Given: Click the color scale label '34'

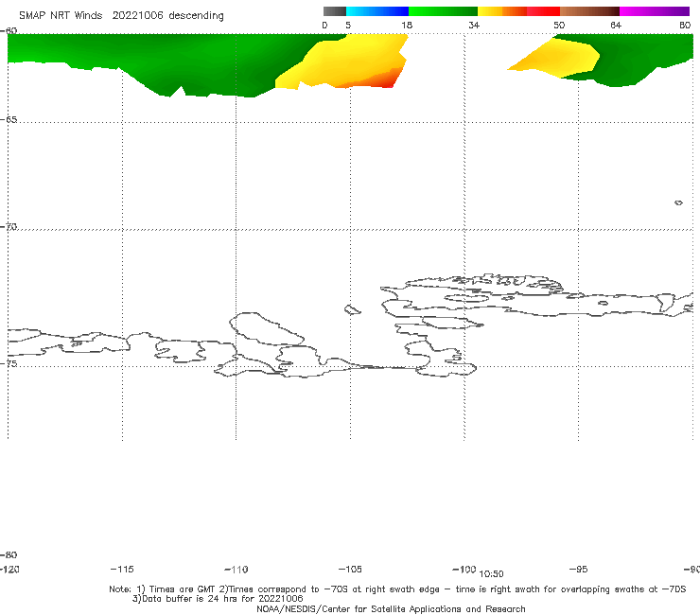Looking at the screenshot, I should 474,25.
